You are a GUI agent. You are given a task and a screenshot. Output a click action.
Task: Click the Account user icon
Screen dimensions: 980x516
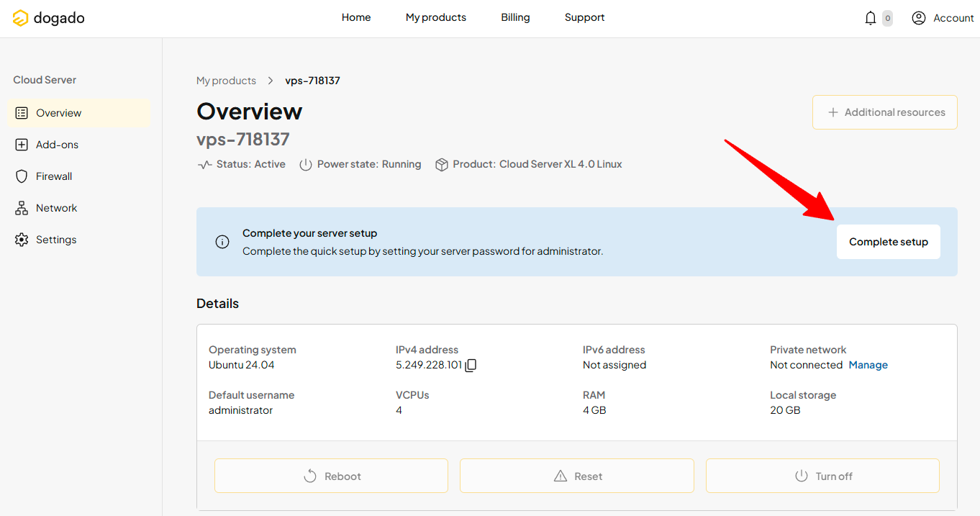coord(918,18)
